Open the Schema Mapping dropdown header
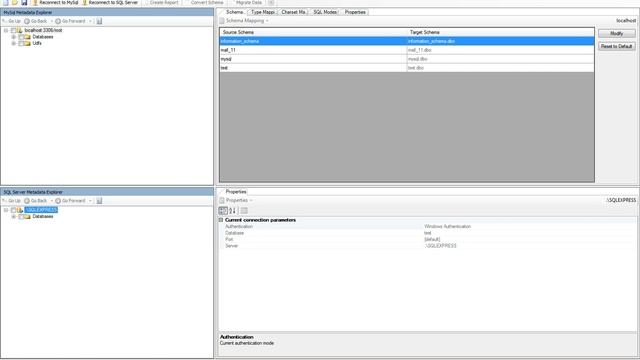The width and height of the screenshot is (640, 360). pos(244,20)
